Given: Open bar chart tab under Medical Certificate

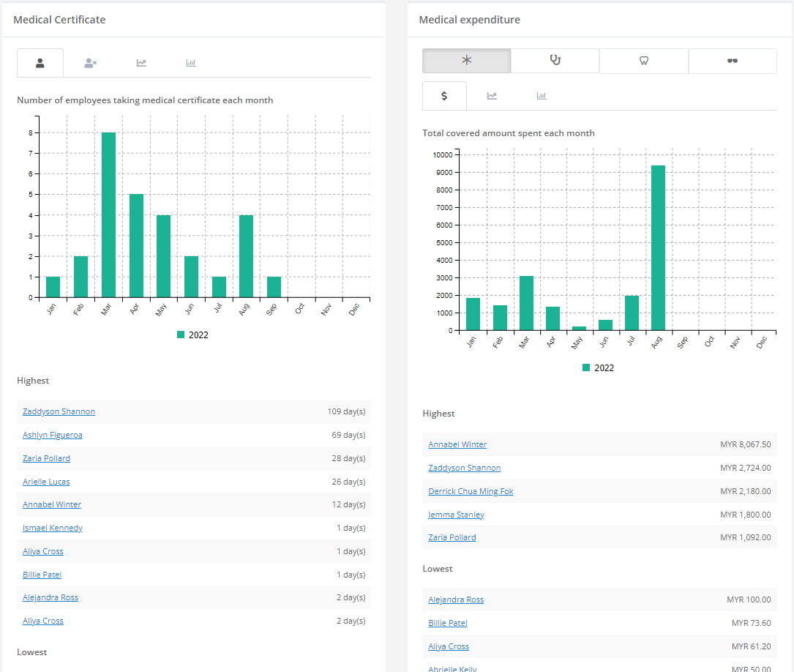Looking at the screenshot, I should click(x=191, y=63).
